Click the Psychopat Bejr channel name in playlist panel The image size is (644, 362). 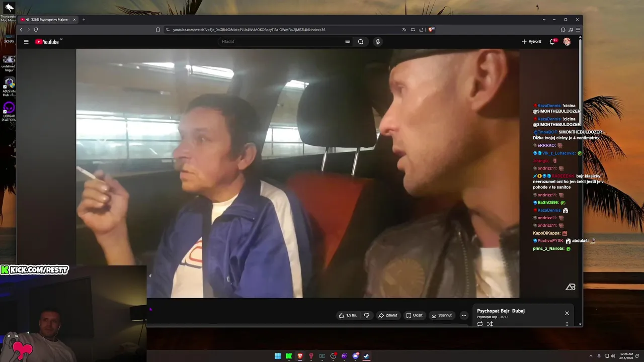click(x=487, y=317)
